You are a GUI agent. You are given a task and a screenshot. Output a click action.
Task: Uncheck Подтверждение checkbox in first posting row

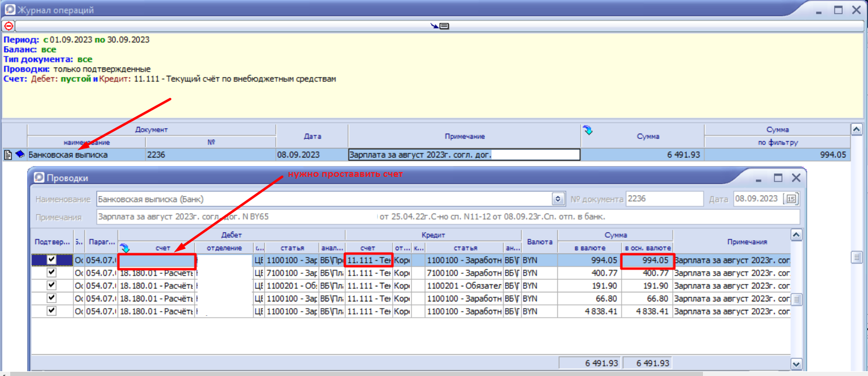(52, 260)
